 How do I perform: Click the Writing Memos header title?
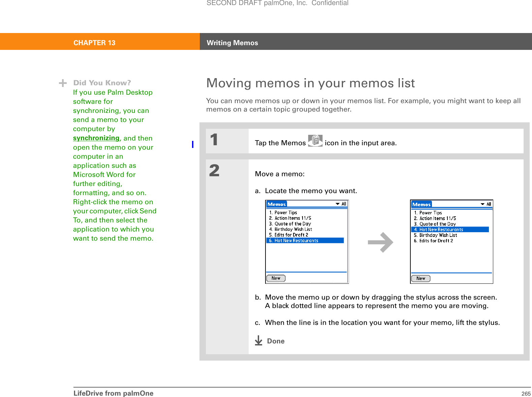tap(232, 43)
